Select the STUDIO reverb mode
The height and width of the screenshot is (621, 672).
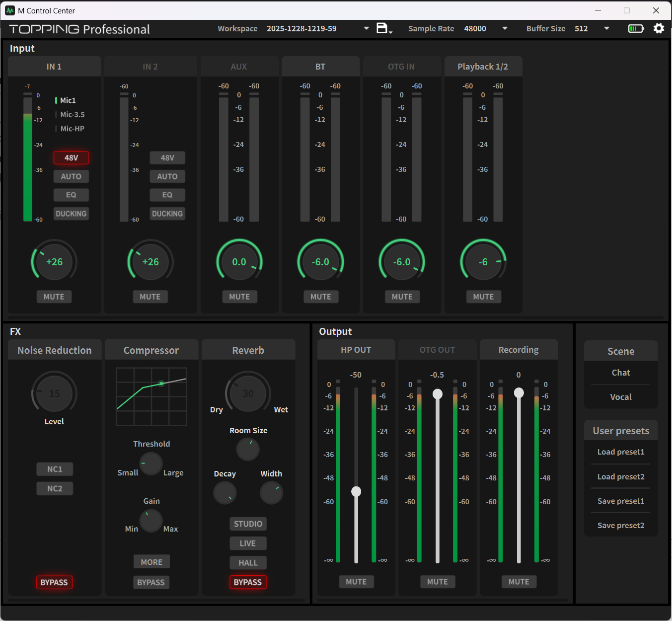click(x=248, y=524)
